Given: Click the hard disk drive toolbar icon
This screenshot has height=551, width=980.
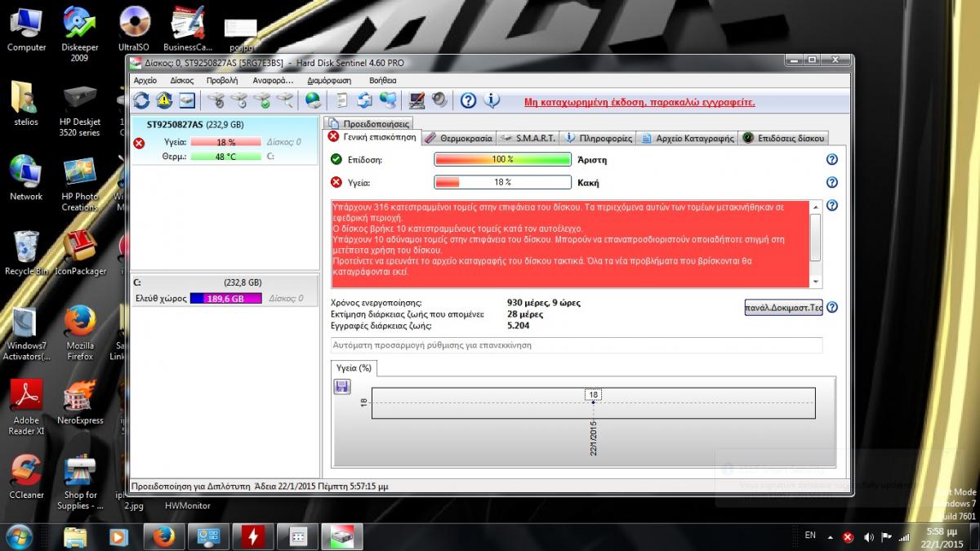Looking at the screenshot, I should click(187, 100).
